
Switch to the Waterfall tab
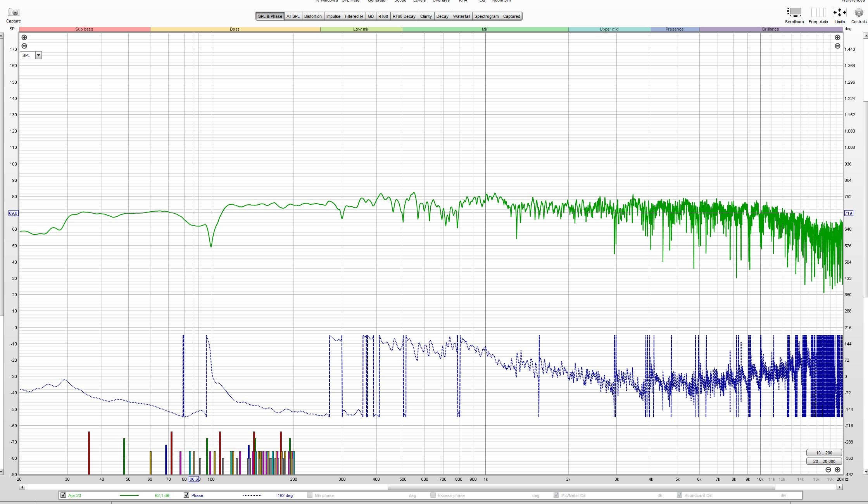point(461,16)
